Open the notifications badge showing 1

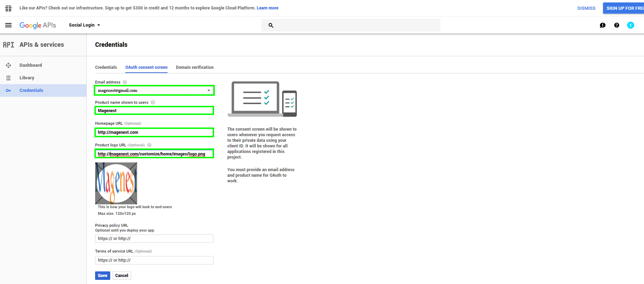point(631,25)
